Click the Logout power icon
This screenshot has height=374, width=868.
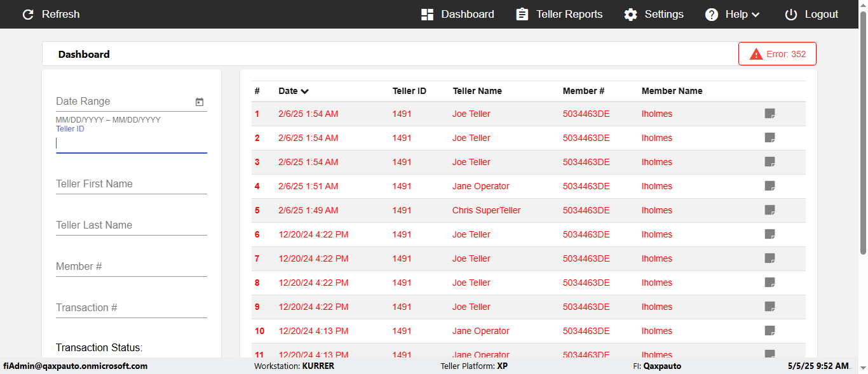pos(790,15)
